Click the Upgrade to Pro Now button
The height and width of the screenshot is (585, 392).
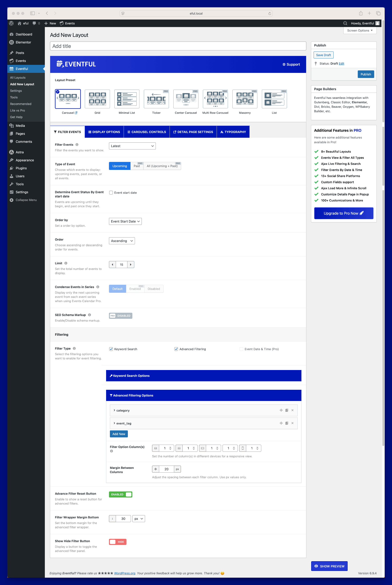pyautogui.click(x=344, y=213)
